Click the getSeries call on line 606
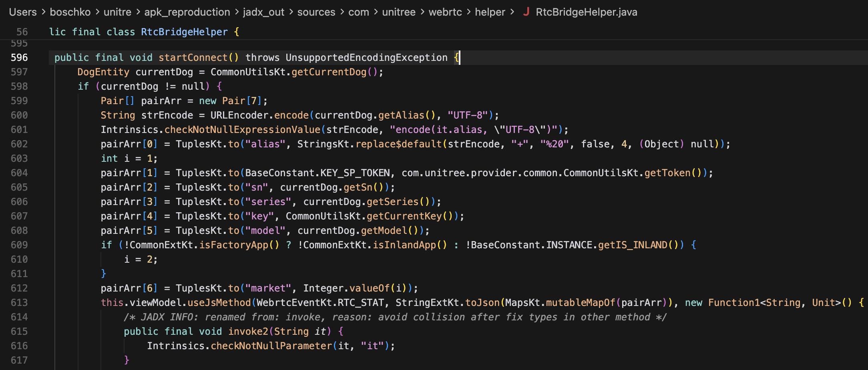This screenshot has width=868, height=370. click(392, 202)
